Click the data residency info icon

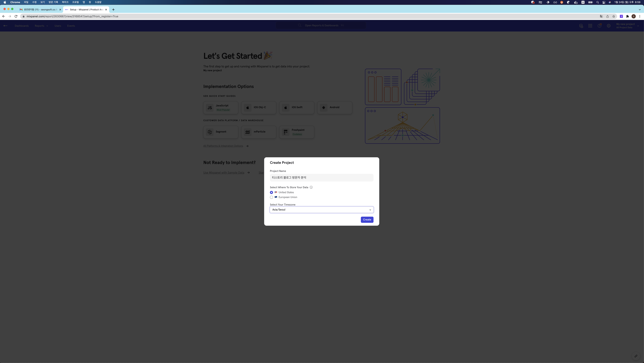[x=311, y=187]
